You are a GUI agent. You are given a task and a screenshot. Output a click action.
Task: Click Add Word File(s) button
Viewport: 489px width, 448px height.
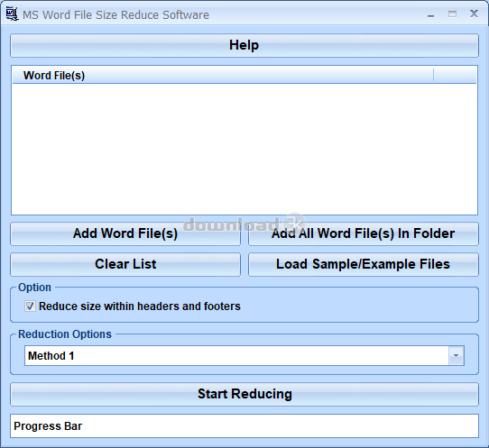[x=125, y=233]
